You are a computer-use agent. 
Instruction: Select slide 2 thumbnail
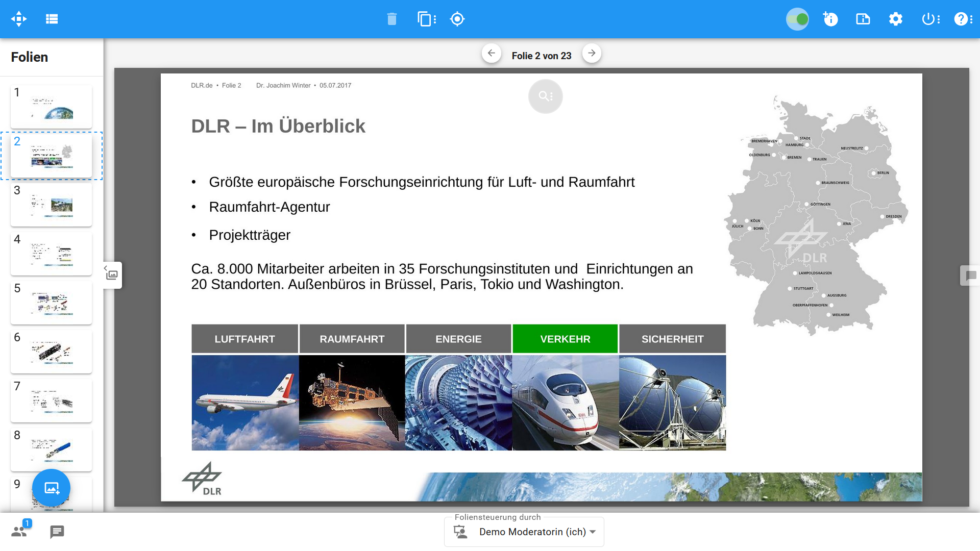click(51, 156)
